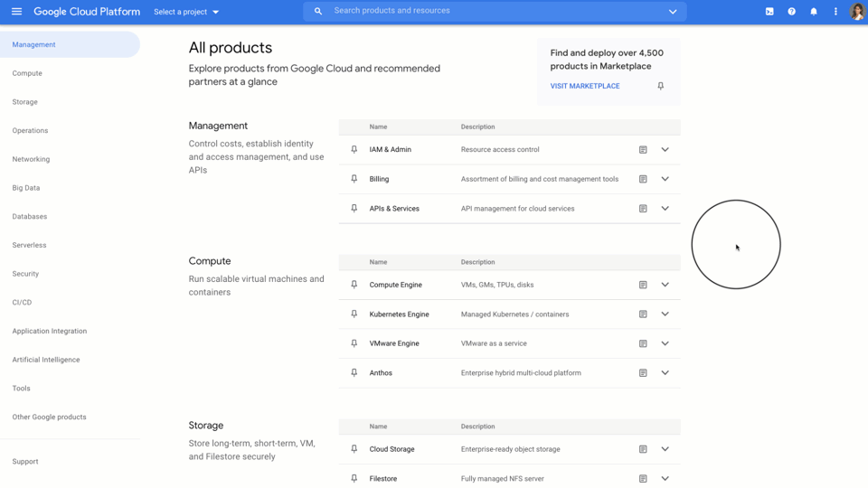The width and height of the screenshot is (868, 488).
Task: Jump to CI/CD category
Action: coord(22,303)
